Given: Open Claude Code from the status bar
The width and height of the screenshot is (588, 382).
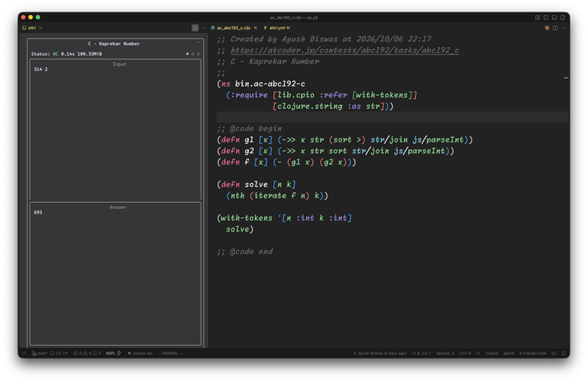Looking at the screenshot, I should [533, 353].
